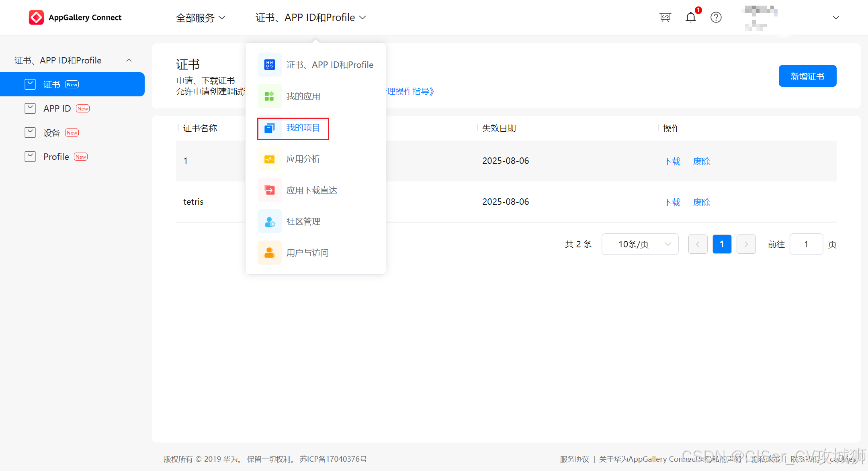The height and width of the screenshot is (471, 868).
Task: Revoke certificate named 1
Action: 702,161
